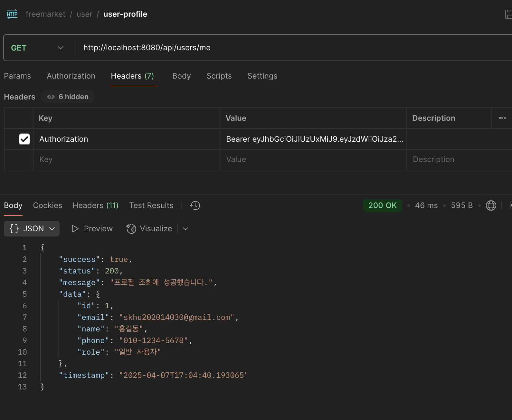Viewport: 512px width, 420px height.
Task: Switch to the Params tab
Action: click(17, 76)
